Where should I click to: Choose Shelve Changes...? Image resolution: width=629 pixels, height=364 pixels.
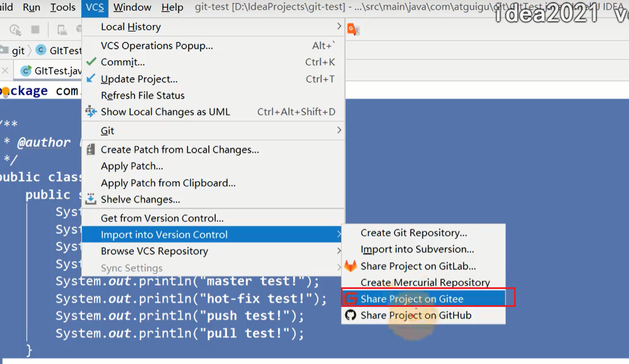coord(213,199)
